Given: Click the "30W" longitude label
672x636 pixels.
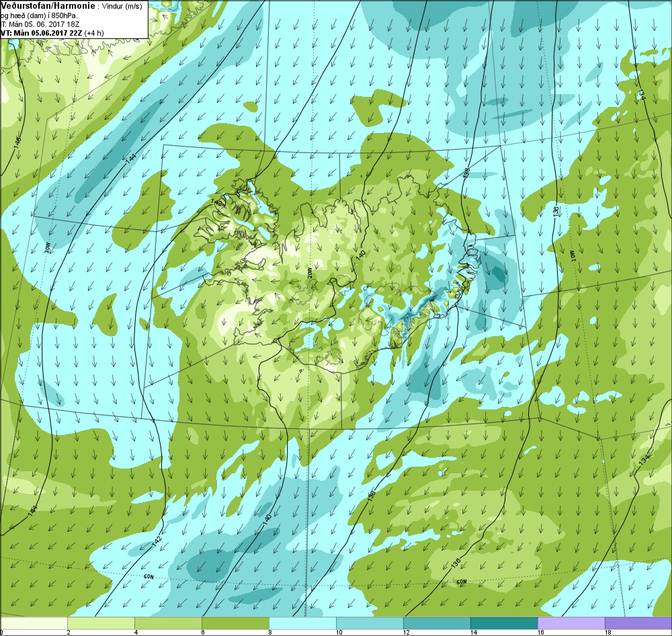Looking at the screenshot, I should pos(48,248).
